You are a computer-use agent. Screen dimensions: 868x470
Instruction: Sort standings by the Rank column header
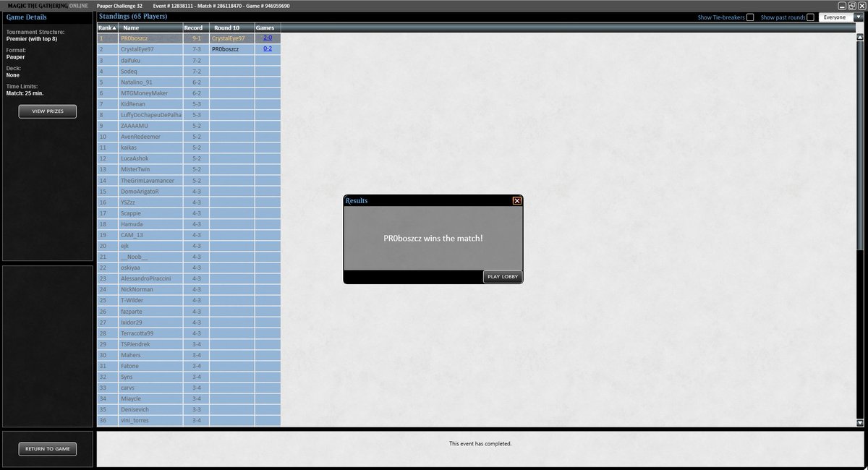(x=108, y=27)
